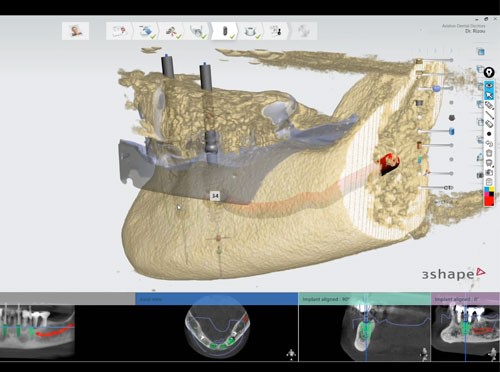Click the bone model icon in visibility list
The height and width of the screenshot is (372, 500).
[419, 61]
